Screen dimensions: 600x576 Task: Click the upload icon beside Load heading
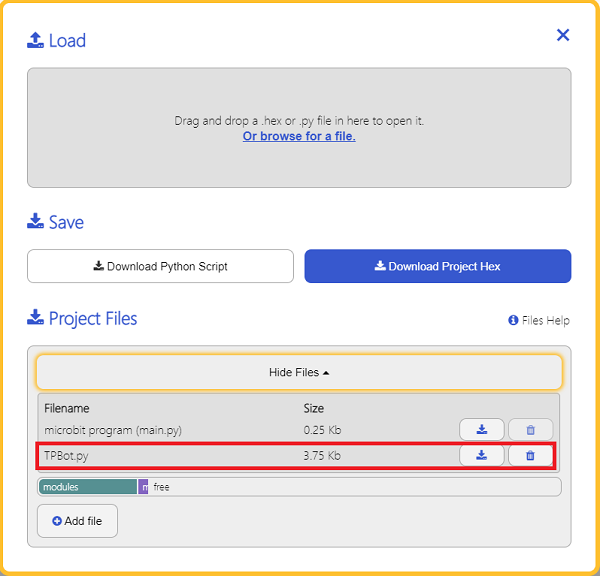click(x=35, y=40)
